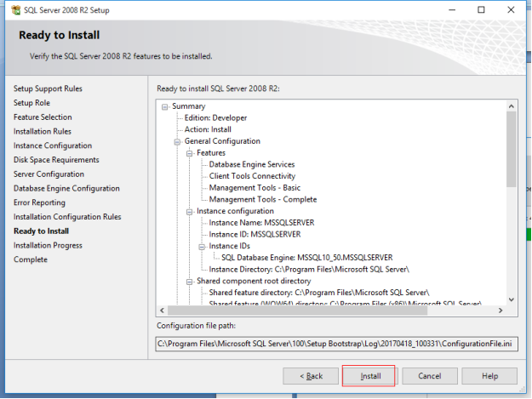
Task: Click the Configuration file path field
Action: [336, 344]
